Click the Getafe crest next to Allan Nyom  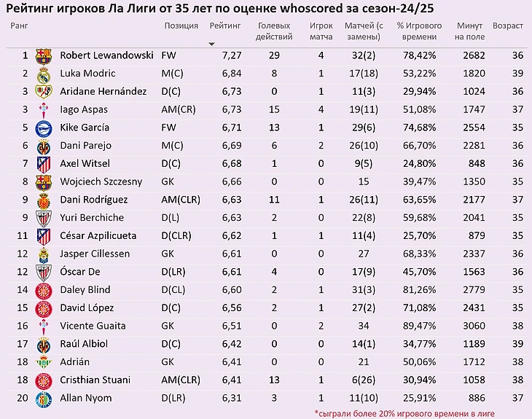[44, 398]
